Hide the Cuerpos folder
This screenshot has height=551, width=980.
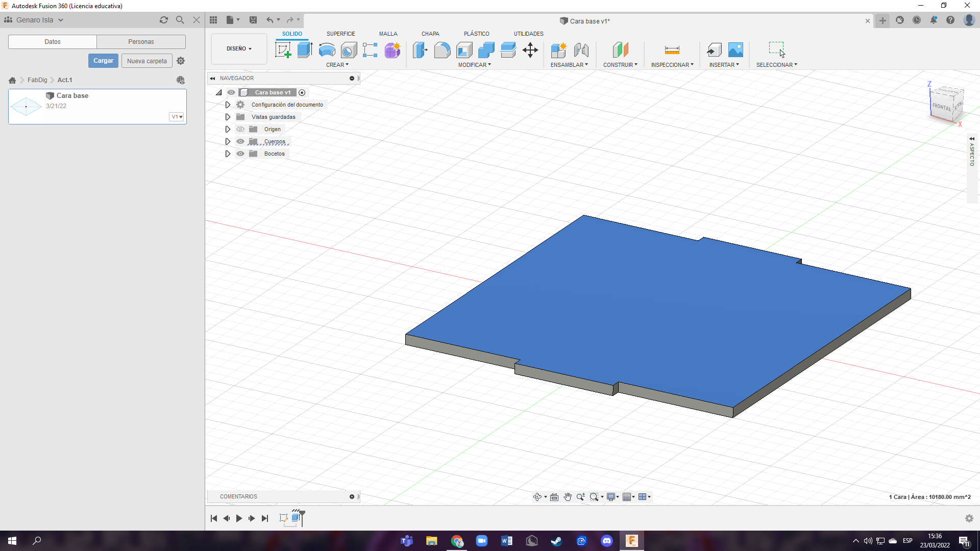240,141
